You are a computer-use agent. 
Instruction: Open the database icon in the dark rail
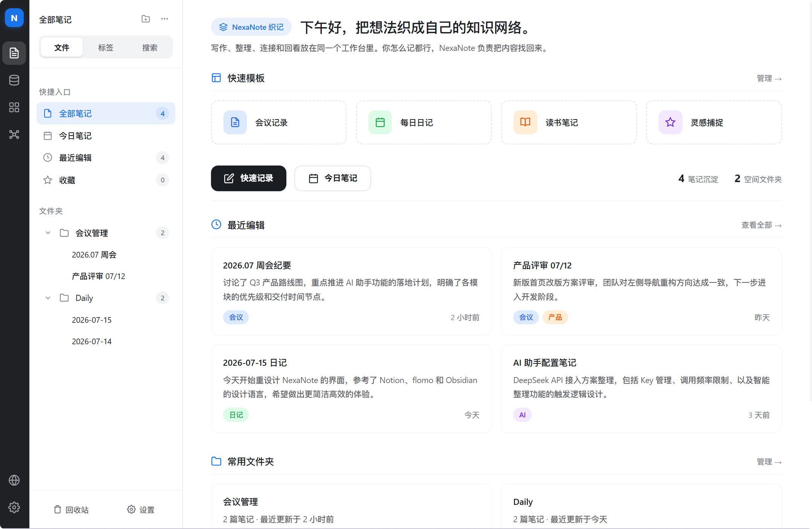click(14, 80)
